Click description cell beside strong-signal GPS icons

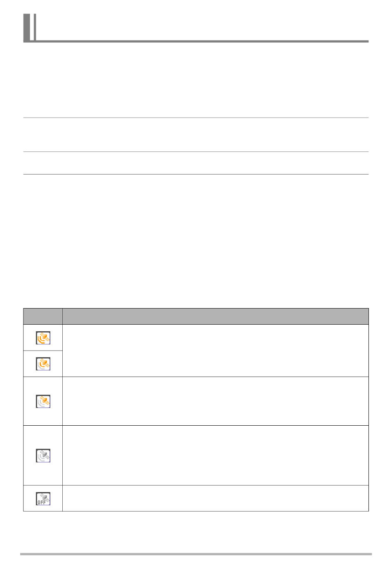(x=215, y=351)
